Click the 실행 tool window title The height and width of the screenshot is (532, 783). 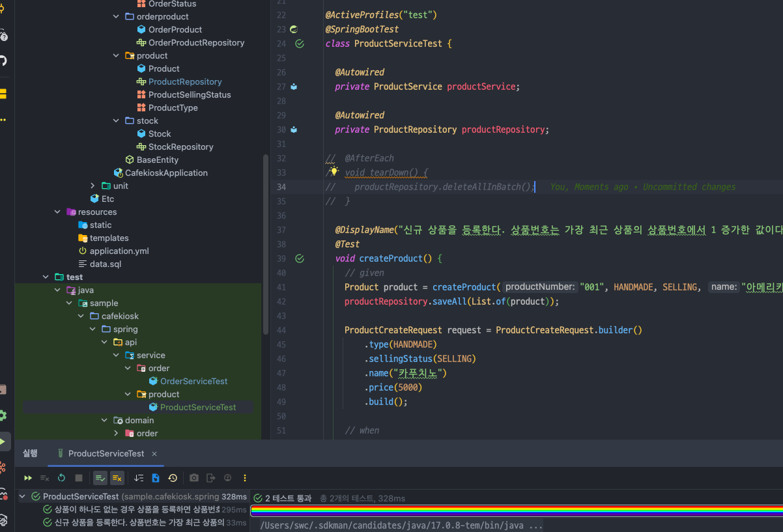30,453
